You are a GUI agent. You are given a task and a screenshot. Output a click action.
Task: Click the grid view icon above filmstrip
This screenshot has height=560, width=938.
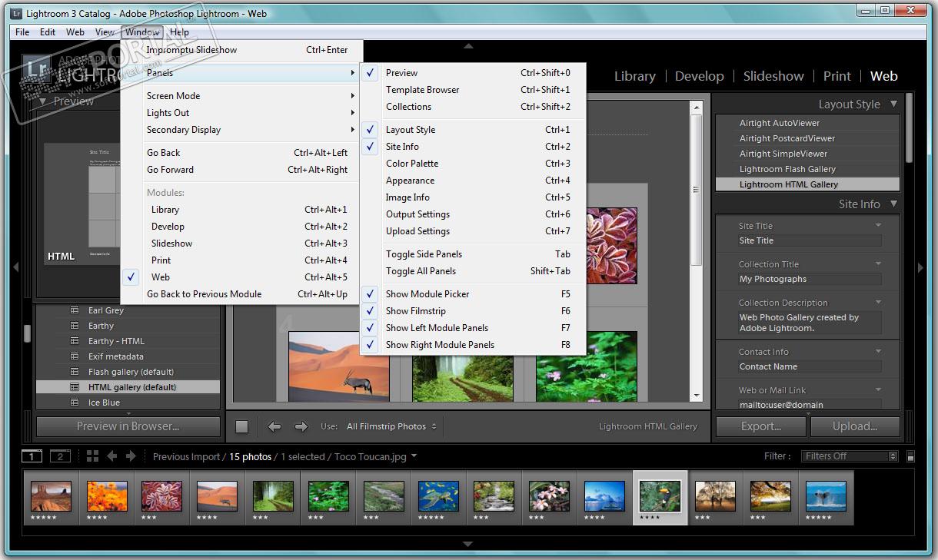tap(92, 456)
